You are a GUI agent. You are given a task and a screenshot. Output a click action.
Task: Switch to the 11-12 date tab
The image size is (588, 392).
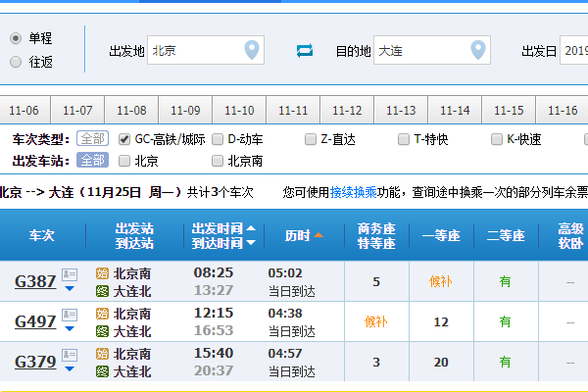pyautogui.click(x=347, y=110)
